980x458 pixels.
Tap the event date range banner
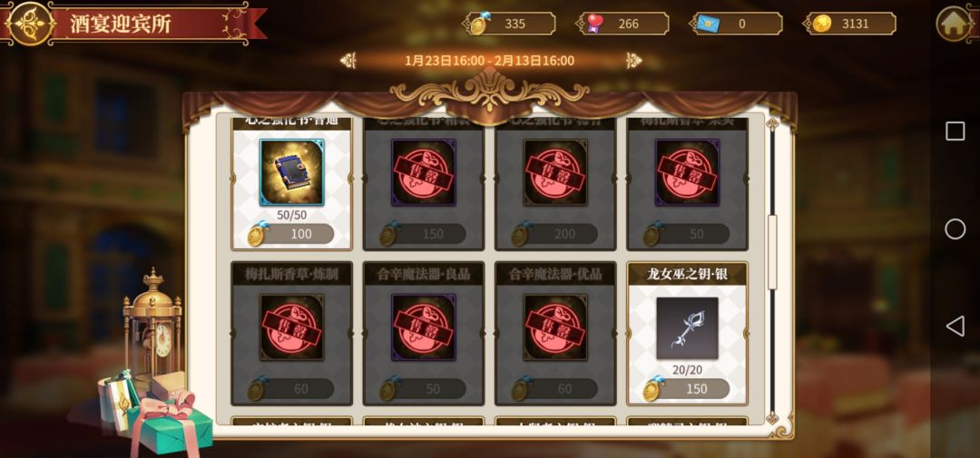pos(489,61)
